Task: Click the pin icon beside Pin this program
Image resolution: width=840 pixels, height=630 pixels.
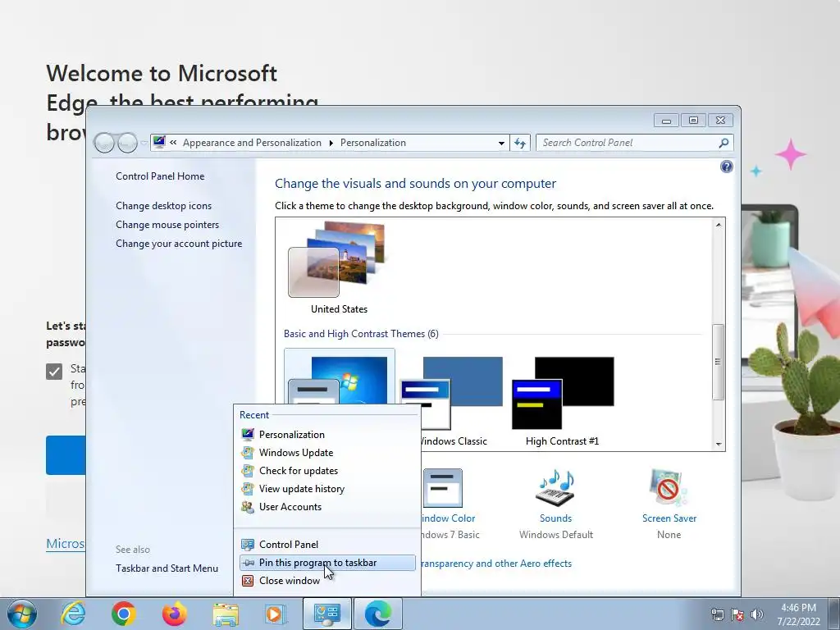Action: [249, 563]
